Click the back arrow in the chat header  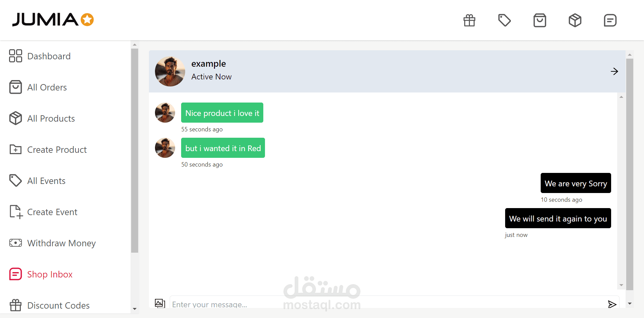[x=614, y=71]
